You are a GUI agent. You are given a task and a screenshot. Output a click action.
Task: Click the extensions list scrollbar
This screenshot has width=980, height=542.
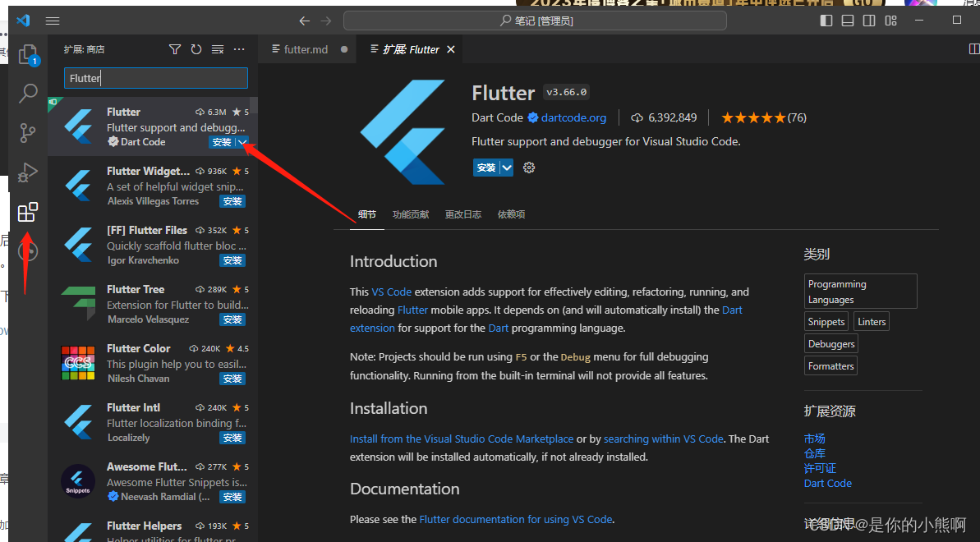click(254, 105)
